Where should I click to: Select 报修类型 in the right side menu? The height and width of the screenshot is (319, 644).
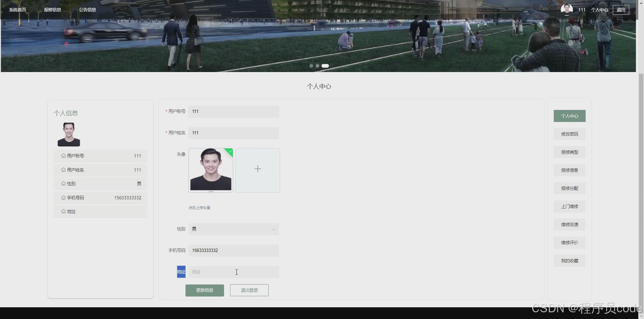click(x=570, y=152)
